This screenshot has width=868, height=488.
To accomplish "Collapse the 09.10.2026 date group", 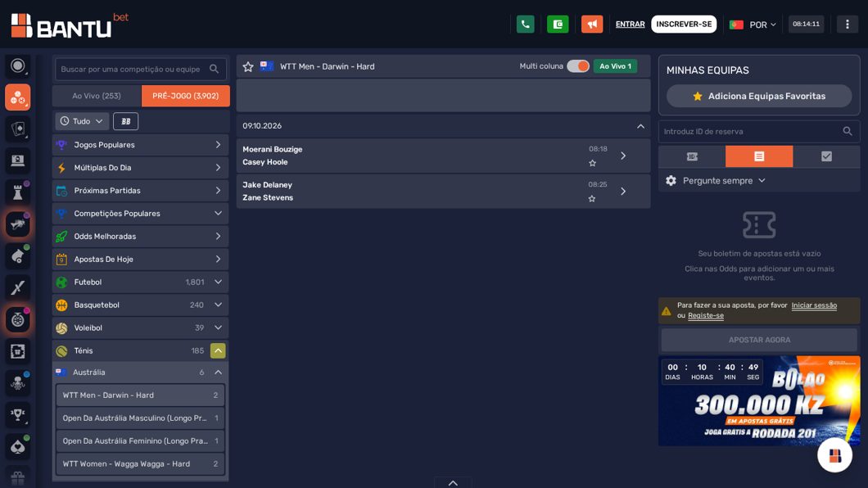I will pos(640,126).
